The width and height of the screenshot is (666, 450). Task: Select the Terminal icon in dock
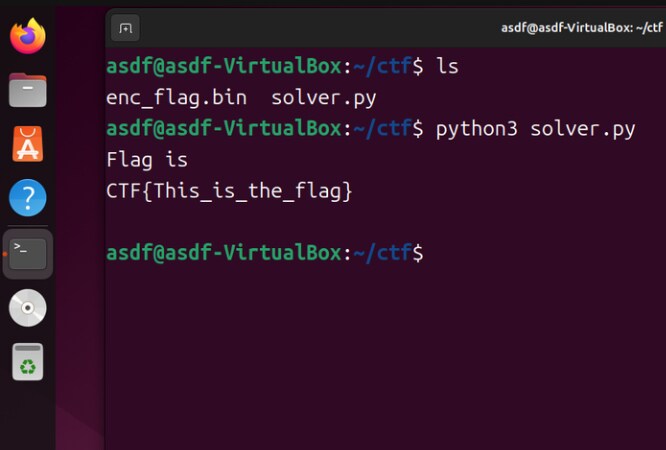28,254
